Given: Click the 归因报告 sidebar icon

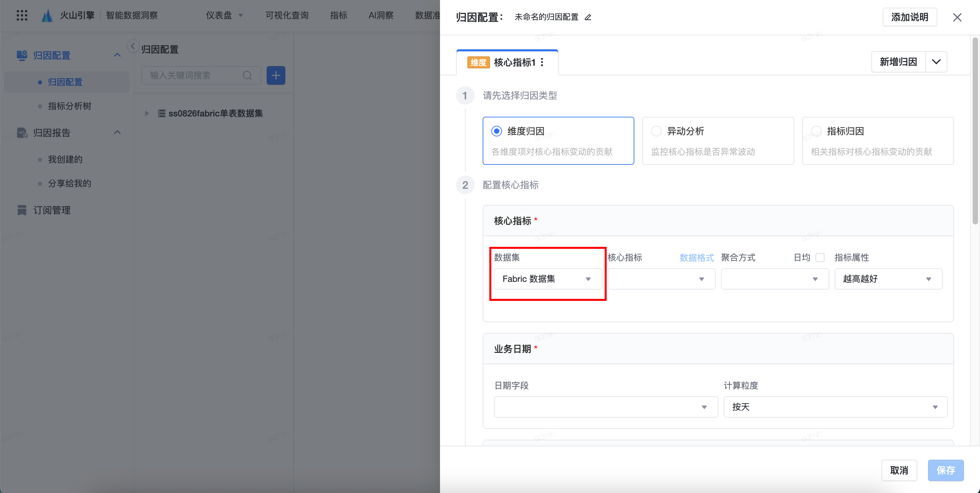Looking at the screenshot, I should 22,132.
